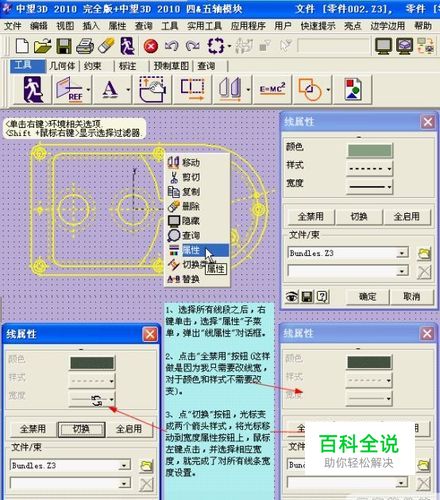Click 全启用 button in upper dialog

407,217
